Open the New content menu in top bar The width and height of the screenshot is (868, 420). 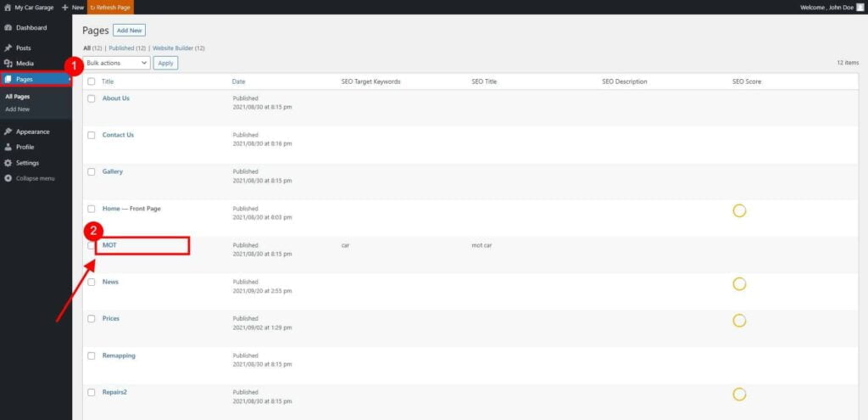tap(73, 7)
